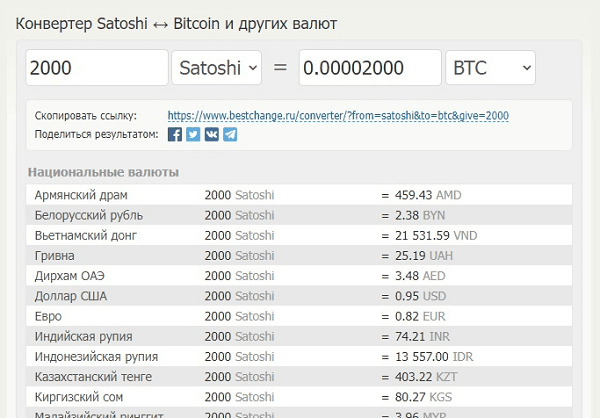The image size is (600, 418).
Task: Open the Satoshi source currency dropdown
Action: [217, 68]
